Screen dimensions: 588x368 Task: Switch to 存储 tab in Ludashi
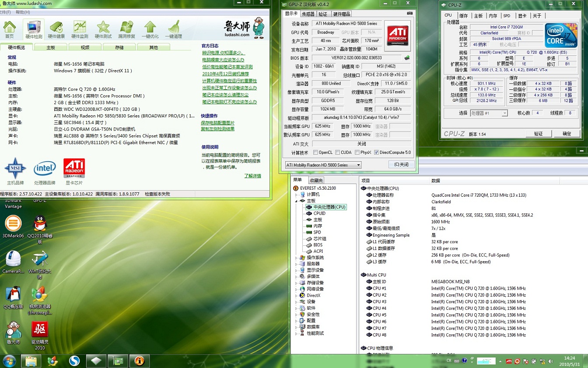point(119,47)
